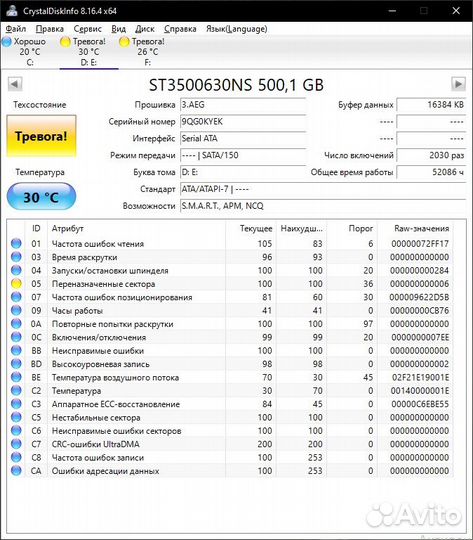Click blue status dot for Аппаратное ECC-восстановление

[16, 404]
